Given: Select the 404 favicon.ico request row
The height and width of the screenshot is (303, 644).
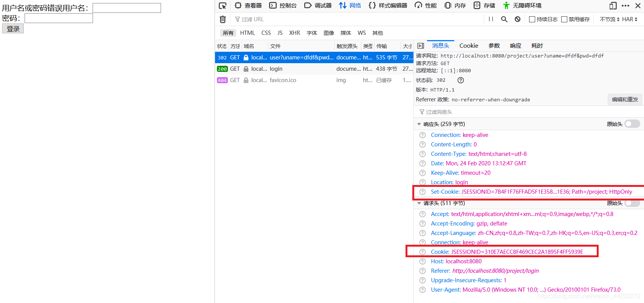Looking at the screenshot, I should coord(314,80).
